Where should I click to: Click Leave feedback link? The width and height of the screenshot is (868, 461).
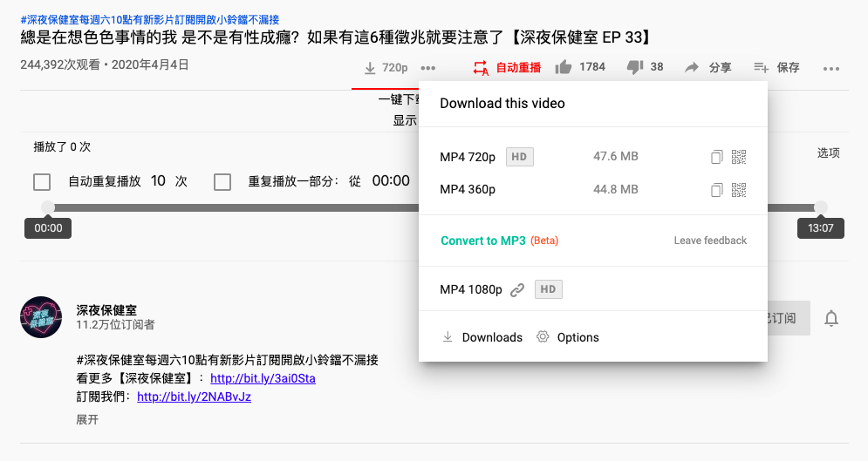click(710, 241)
